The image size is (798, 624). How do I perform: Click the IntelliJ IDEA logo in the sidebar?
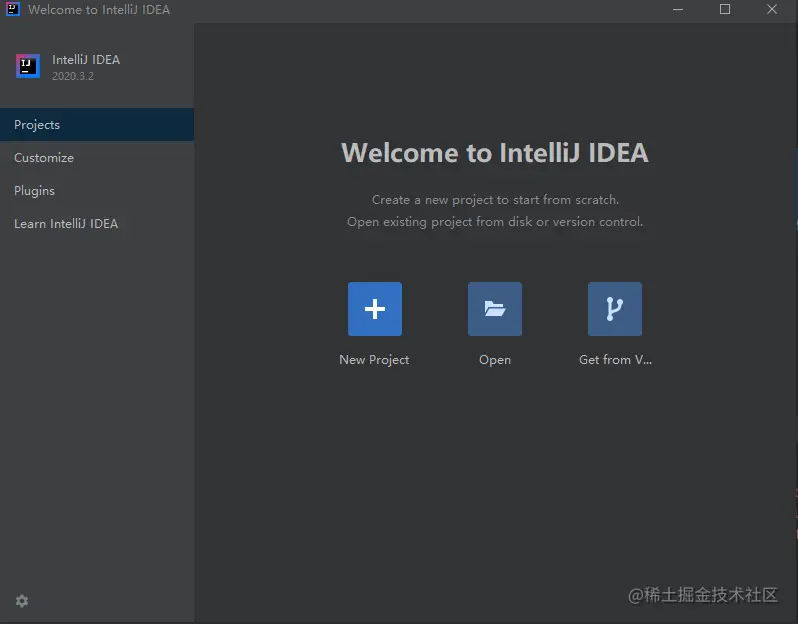28,66
